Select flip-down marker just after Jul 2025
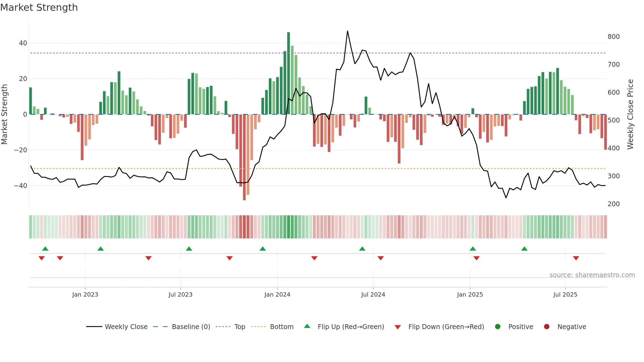 click(576, 258)
